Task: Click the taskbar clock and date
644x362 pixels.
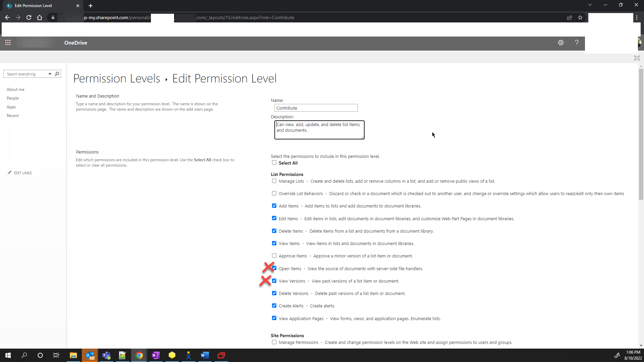Action: pos(633,355)
